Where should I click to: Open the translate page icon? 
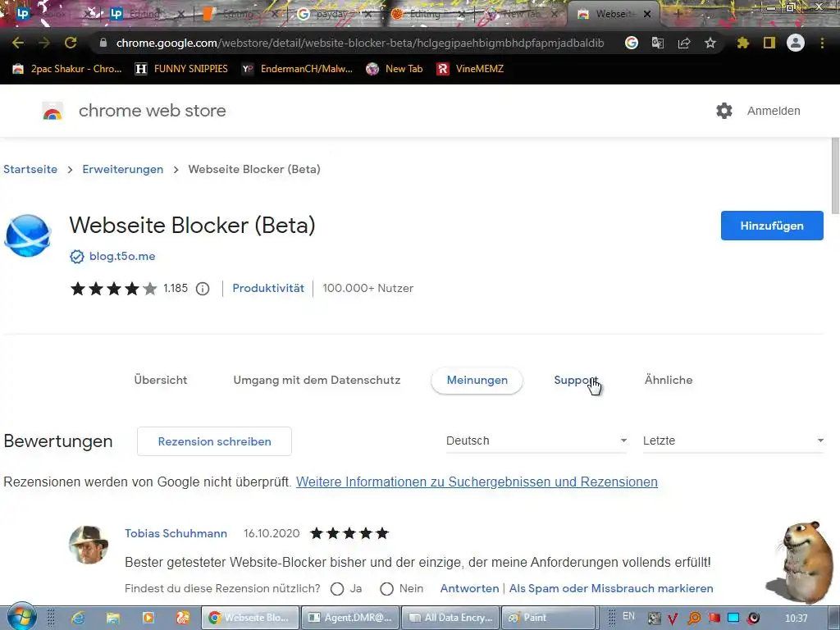[658, 43]
